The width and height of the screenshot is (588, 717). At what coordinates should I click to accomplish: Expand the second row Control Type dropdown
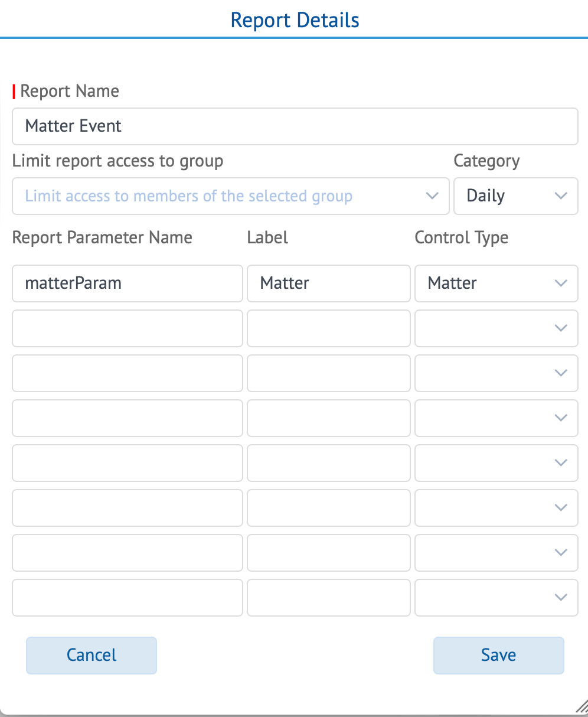coord(496,328)
